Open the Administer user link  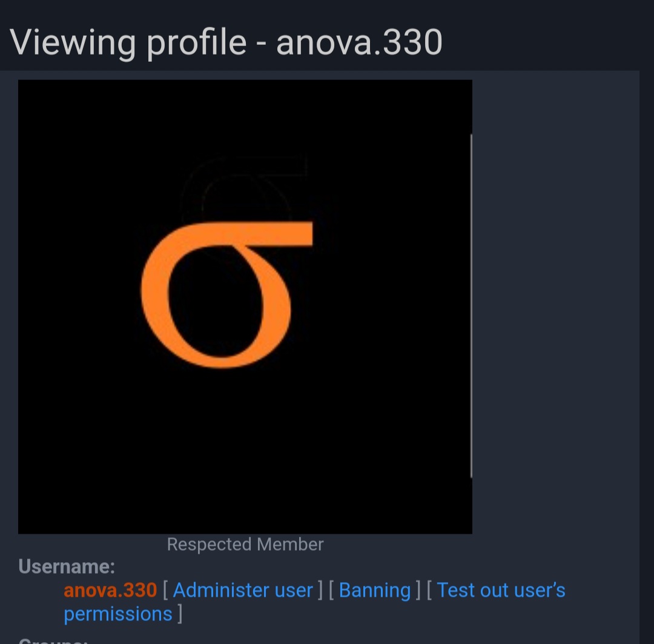tap(243, 590)
